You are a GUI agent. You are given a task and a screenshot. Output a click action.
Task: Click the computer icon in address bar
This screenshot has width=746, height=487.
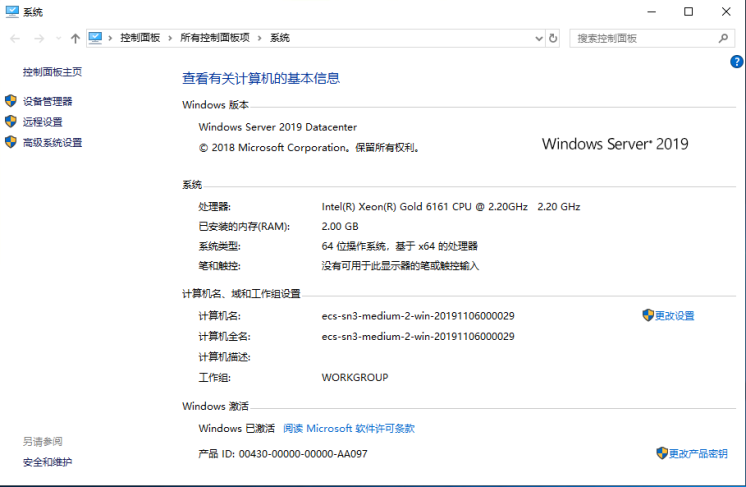pyautogui.click(x=95, y=38)
